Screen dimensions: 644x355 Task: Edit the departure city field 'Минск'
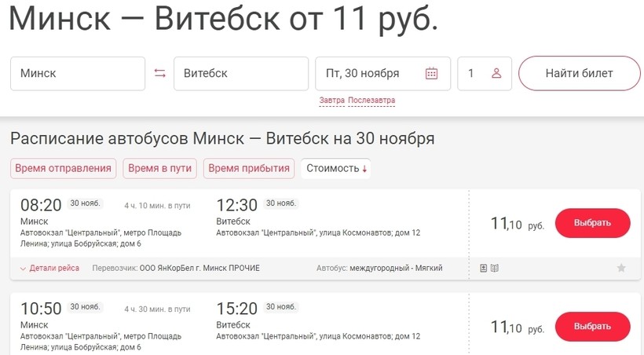(77, 74)
